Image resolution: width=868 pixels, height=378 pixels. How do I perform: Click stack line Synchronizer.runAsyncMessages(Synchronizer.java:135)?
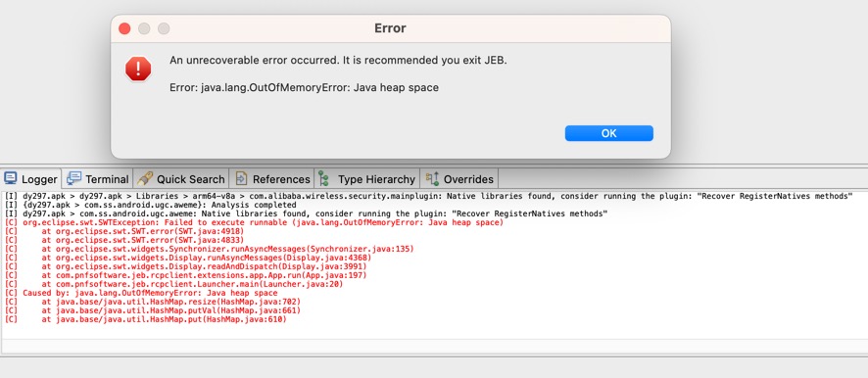click(x=209, y=249)
